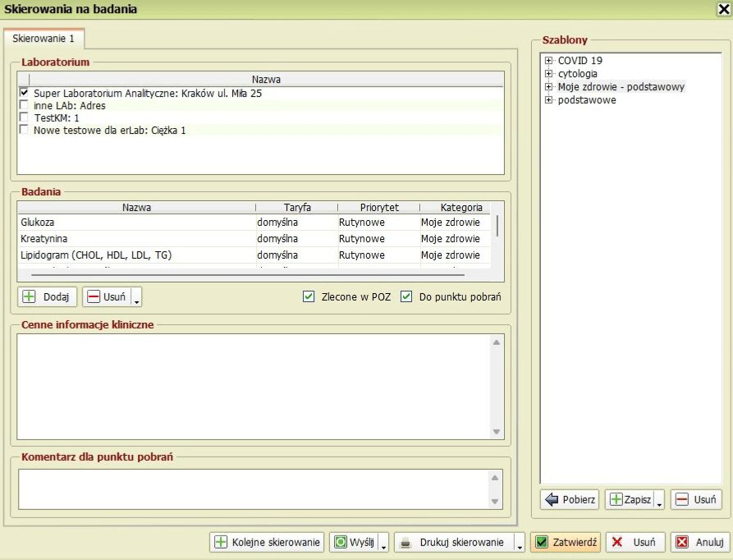Open dropdown arrow beside Zapisz
Screen dimensions: 733x560
[x=660, y=500]
